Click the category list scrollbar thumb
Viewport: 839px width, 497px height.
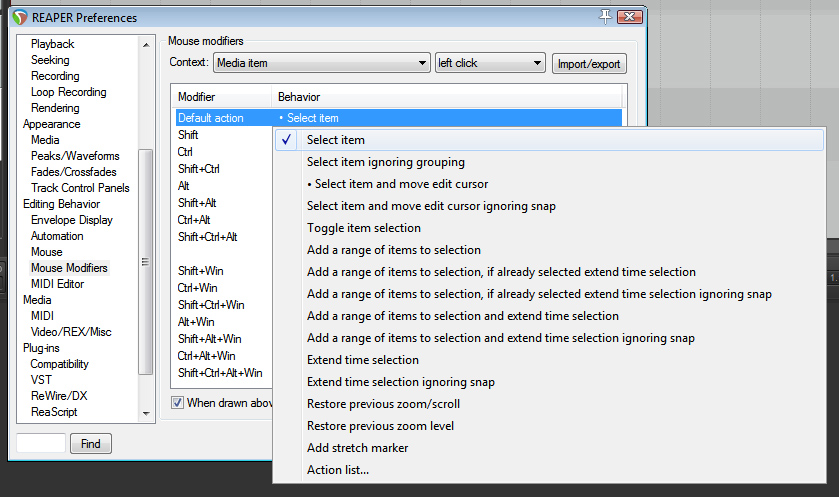(146, 262)
